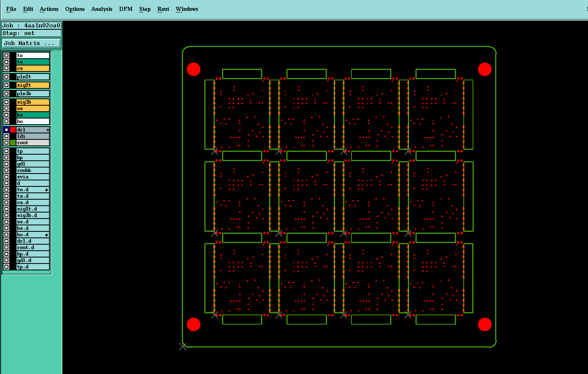This screenshot has height=374, width=588.
Task: Toggle the checkbox for layer sig2t
Action: tap(6, 85)
